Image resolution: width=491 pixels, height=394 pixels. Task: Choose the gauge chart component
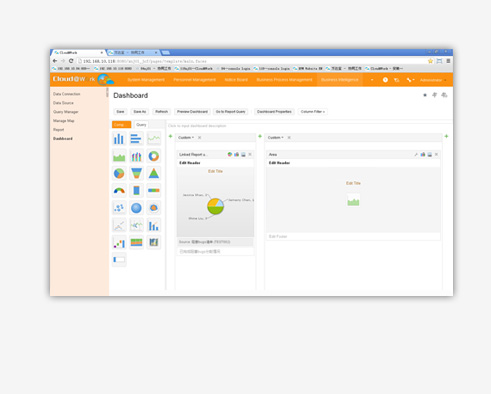click(x=119, y=191)
